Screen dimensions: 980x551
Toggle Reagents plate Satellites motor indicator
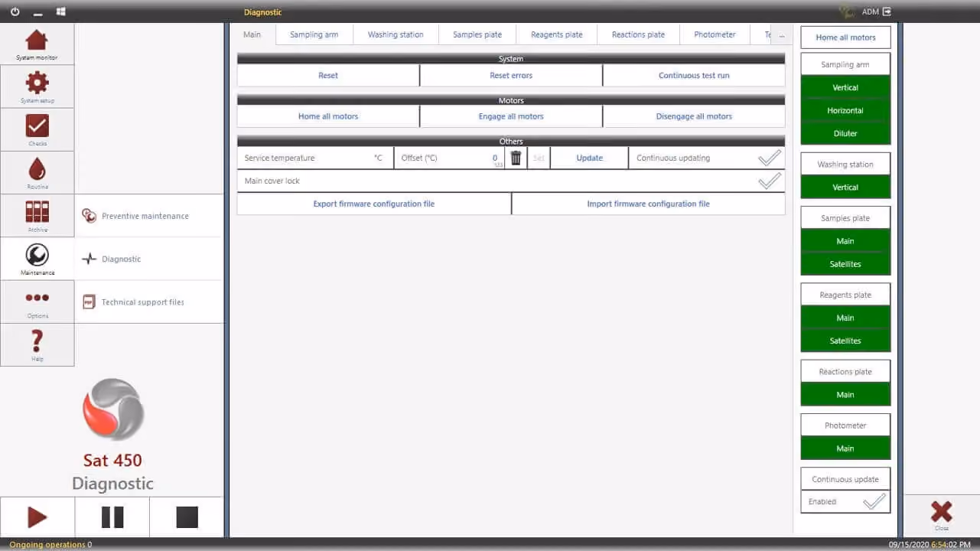tap(845, 341)
